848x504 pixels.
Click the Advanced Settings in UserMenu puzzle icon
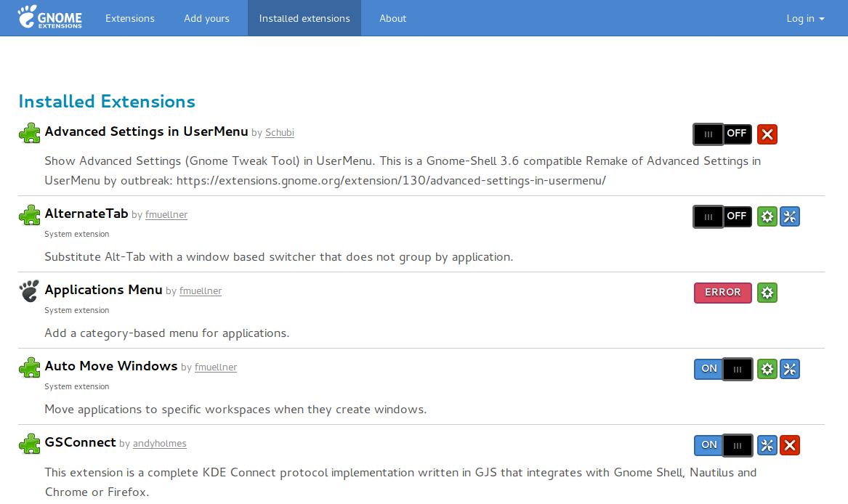(x=30, y=133)
